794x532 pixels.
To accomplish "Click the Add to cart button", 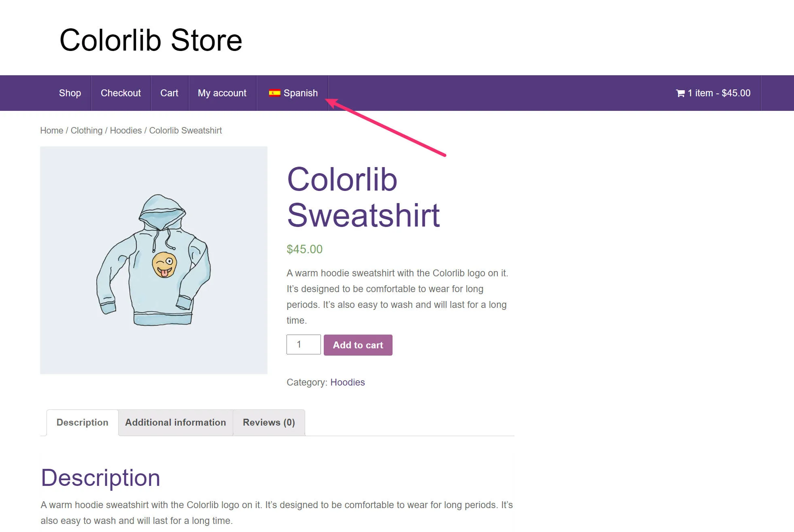I will (x=357, y=345).
